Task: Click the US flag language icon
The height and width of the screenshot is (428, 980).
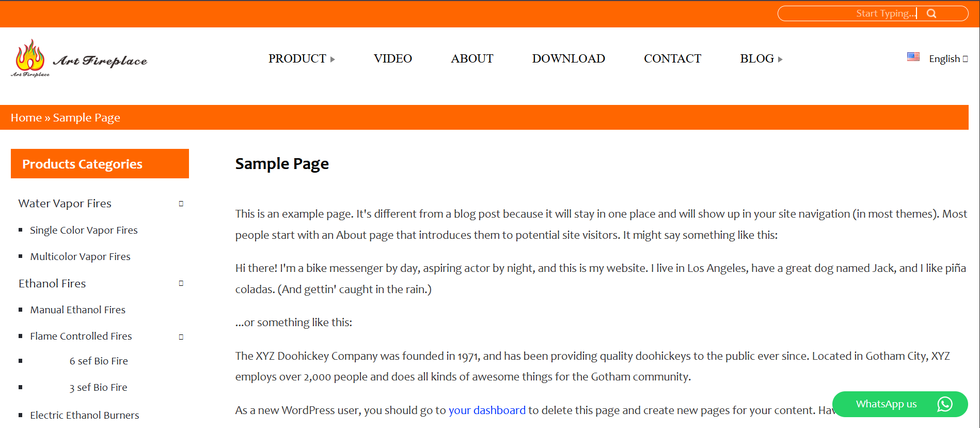Action: tap(913, 57)
